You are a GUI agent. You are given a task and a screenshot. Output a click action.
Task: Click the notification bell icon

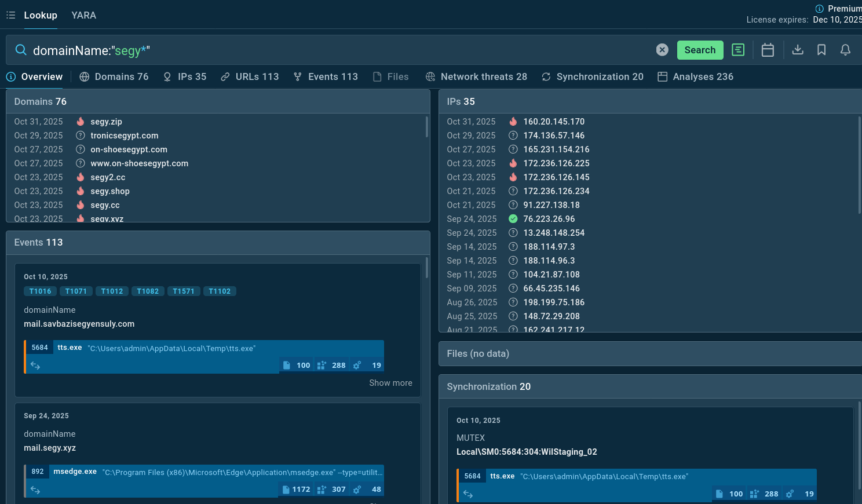845,50
